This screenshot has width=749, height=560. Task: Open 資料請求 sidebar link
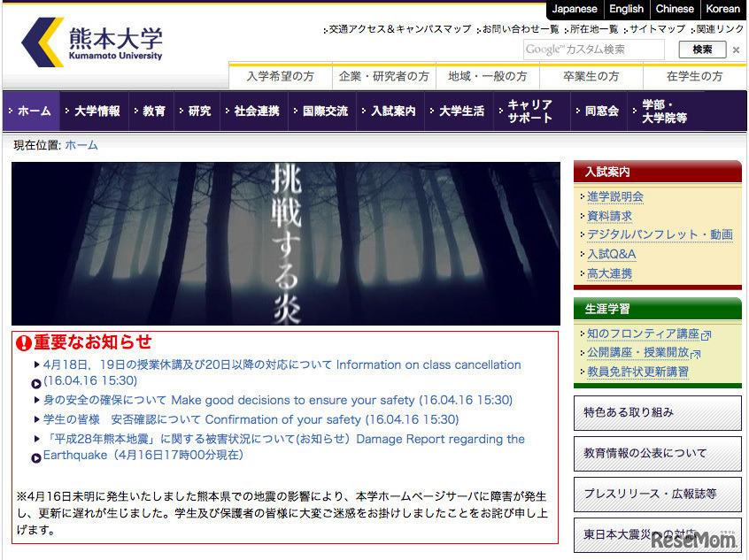tap(609, 216)
